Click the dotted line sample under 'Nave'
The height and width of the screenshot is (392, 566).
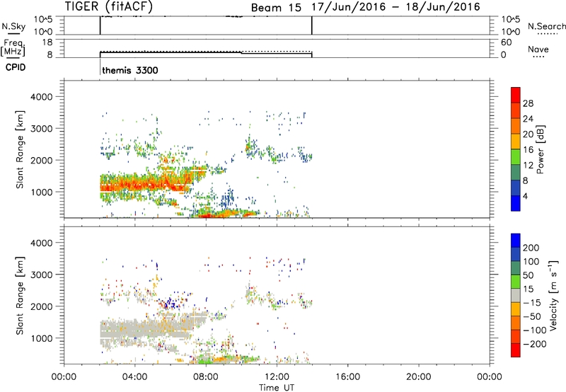coord(538,57)
